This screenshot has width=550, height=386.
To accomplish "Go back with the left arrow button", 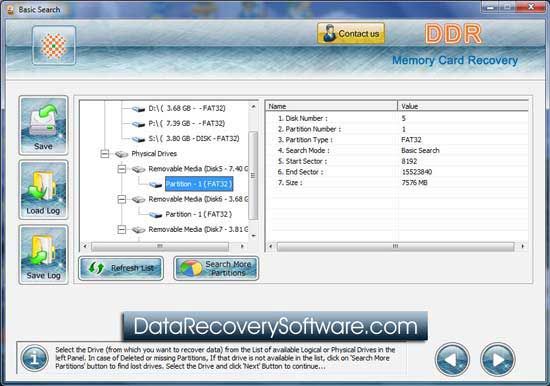I will point(452,359).
